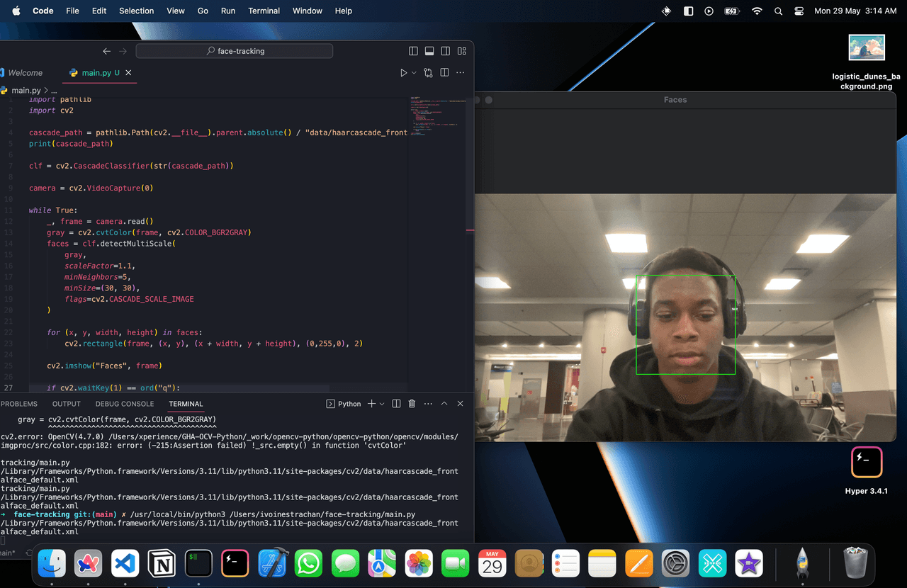
Task: Expand the new terminal launch profile dropdown
Action: [x=382, y=404]
